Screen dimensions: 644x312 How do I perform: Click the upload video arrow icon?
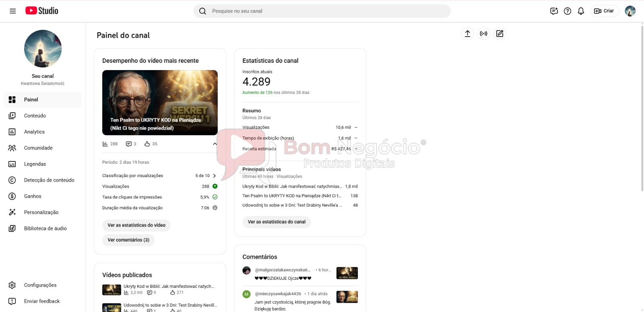pos(467,33)
